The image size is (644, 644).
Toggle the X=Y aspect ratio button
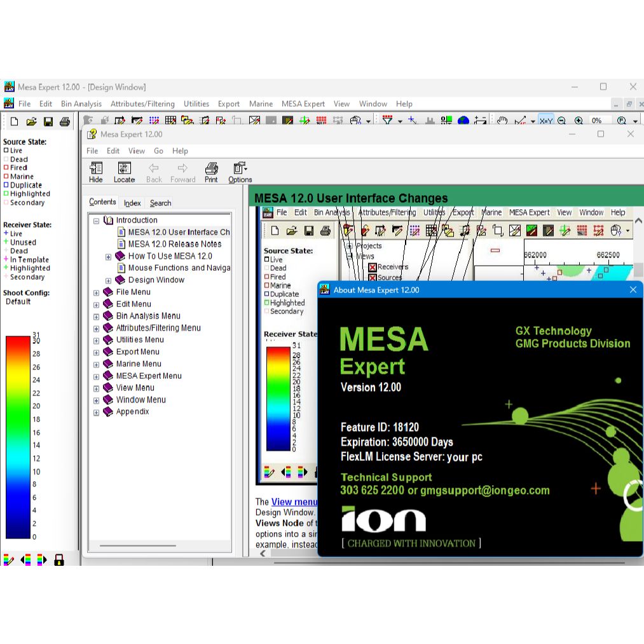pos(546,120)
